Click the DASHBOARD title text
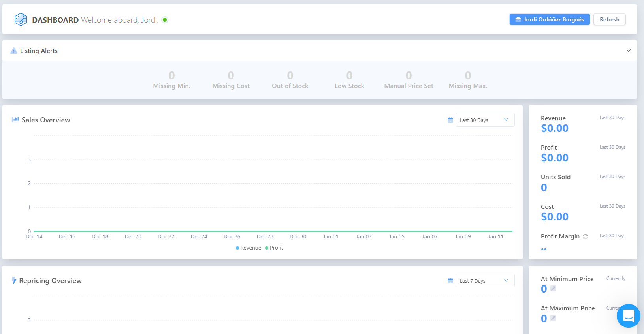 [55, 20]
